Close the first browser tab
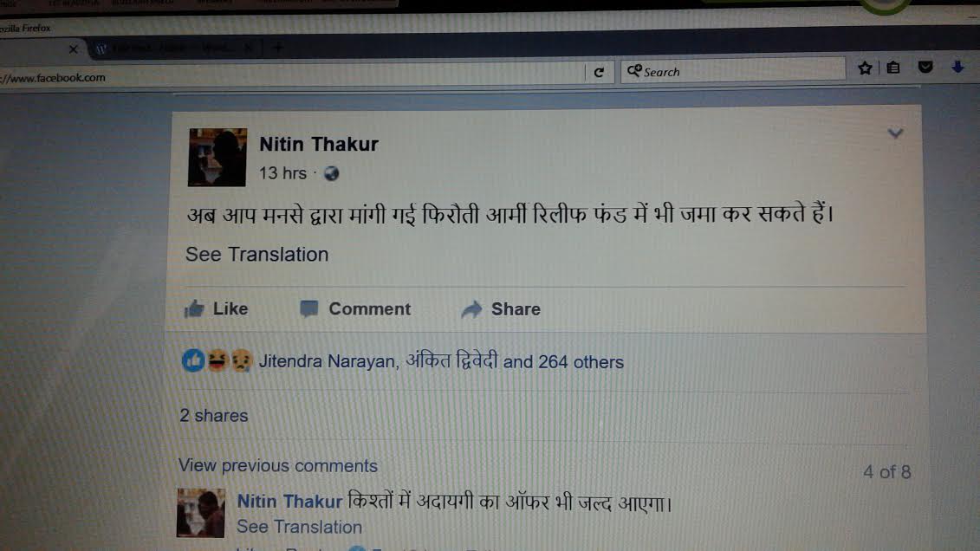Viewport: 980px width, 551px height. click(x=73, y=49)
